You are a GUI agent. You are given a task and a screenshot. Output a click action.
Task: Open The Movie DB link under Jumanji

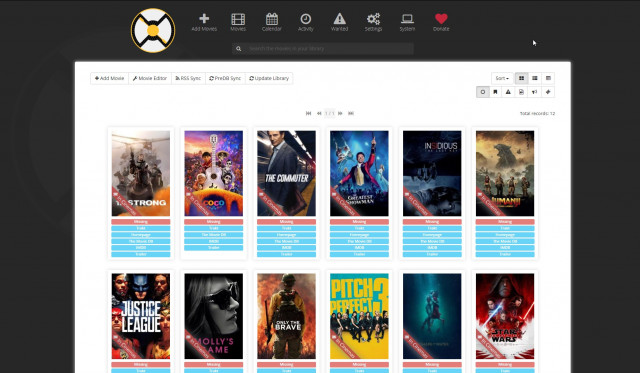(x=505, y=241)
